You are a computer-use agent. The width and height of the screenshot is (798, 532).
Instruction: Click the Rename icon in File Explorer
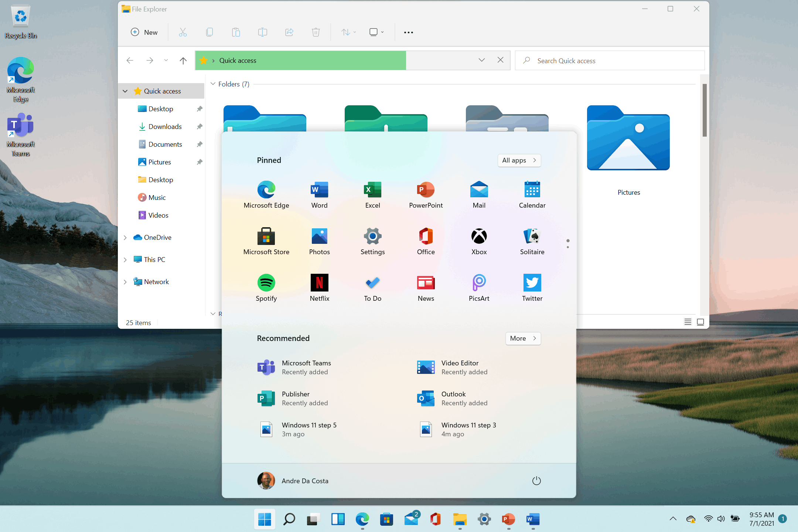tap(263, 32)
